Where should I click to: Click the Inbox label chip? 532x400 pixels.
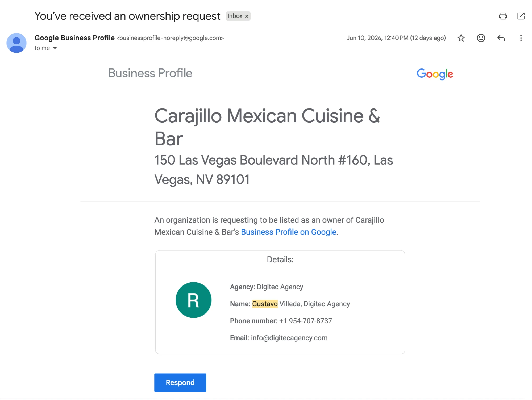tap(238, 16)
